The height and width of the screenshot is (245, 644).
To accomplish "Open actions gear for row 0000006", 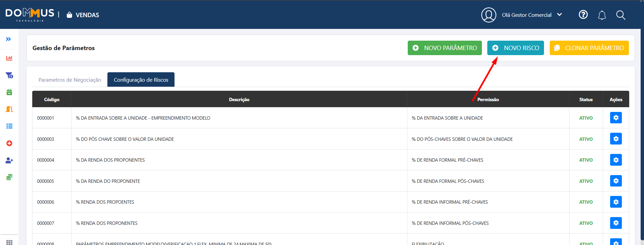I will pyautogui.click(x=616, y=202).
